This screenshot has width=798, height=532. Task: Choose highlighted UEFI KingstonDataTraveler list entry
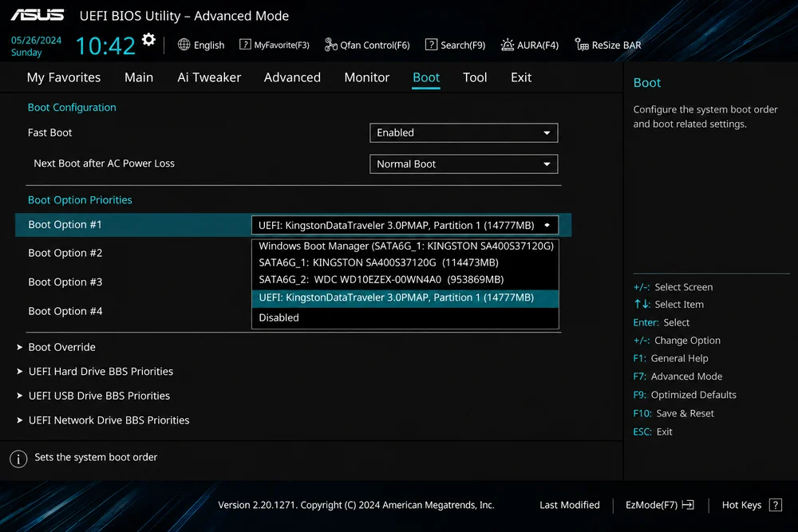point(405,298)
